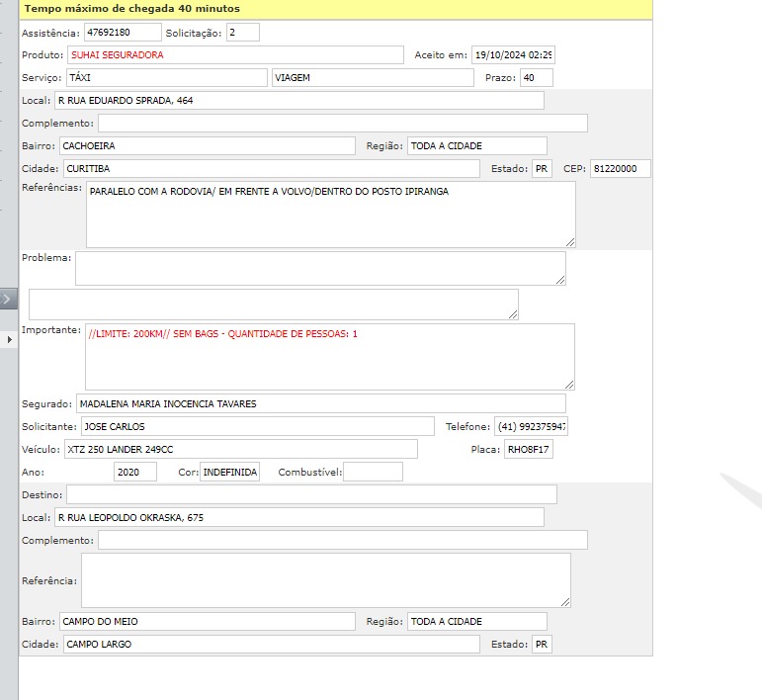This screenshot has height=700, width=762.
Task: Click the unlabeled text area below Problema
Action: click(x=274, y=305)
